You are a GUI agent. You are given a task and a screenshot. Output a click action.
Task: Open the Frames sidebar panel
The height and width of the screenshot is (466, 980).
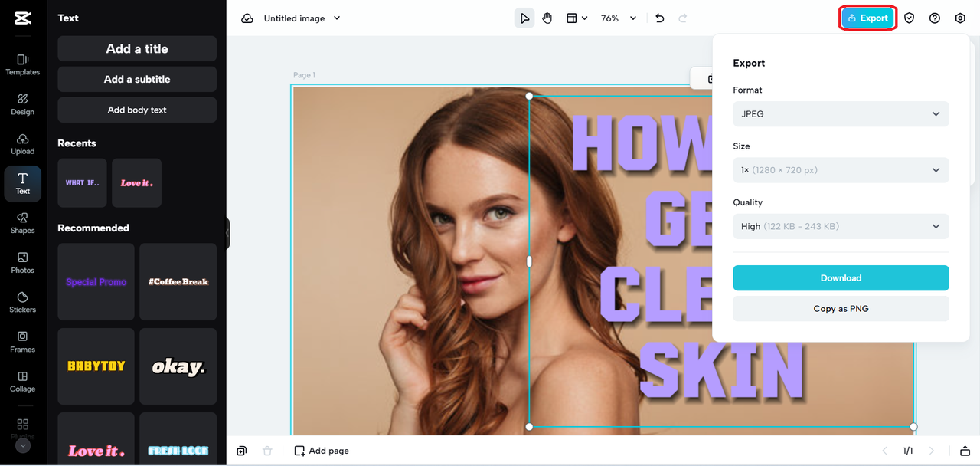(x=23, y=342)
